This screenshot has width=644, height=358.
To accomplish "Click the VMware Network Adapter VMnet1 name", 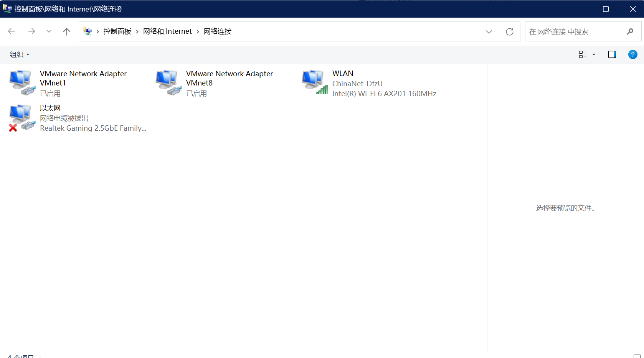I will click(x=83, y=78).
